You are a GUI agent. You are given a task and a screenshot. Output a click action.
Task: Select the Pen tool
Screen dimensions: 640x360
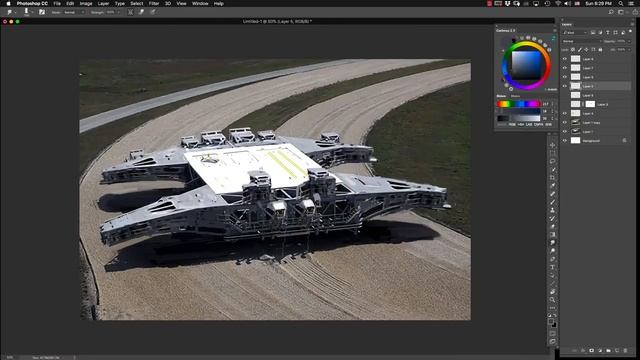[553, 259]
